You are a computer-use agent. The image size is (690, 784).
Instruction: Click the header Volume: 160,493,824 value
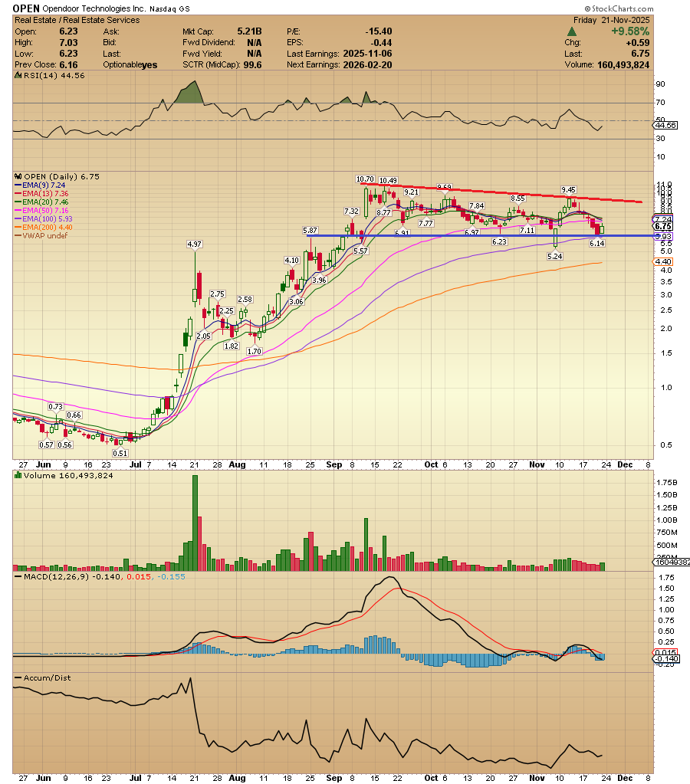click(x=623, y=64)
